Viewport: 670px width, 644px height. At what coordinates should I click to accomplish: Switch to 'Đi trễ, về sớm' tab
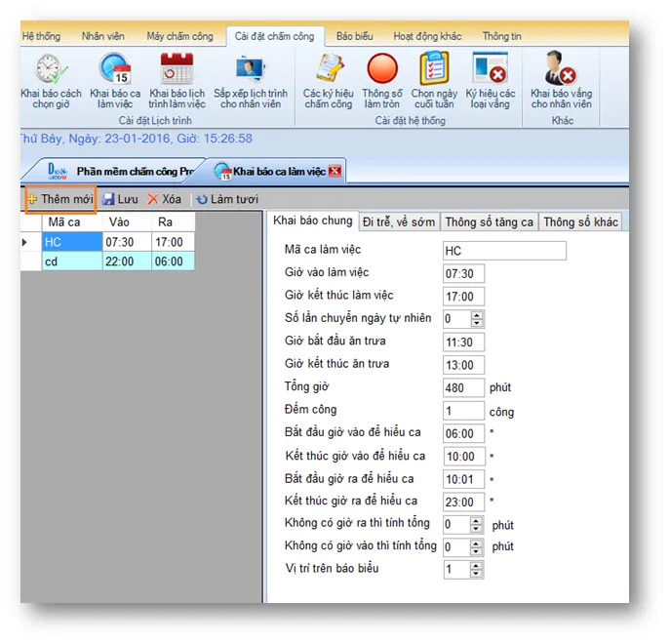[399, 221]
